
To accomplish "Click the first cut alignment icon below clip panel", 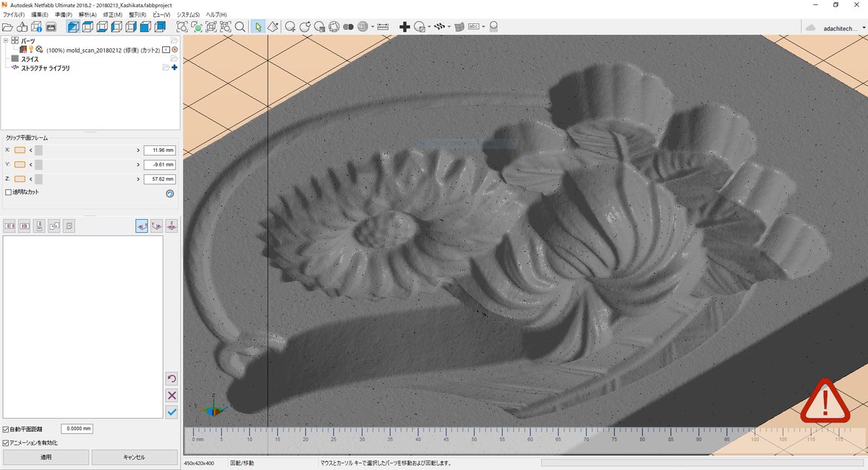I will point(9,226).
